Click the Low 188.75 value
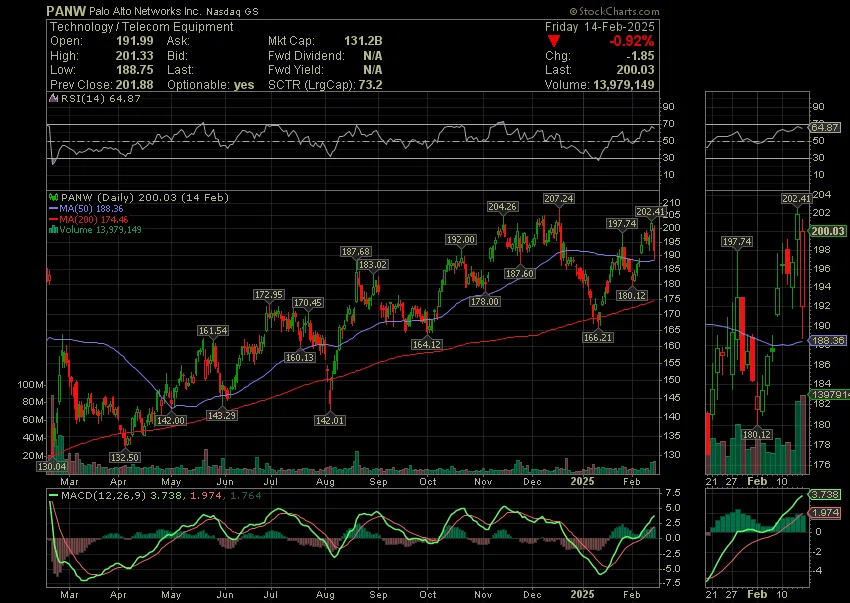 point(134,70)
